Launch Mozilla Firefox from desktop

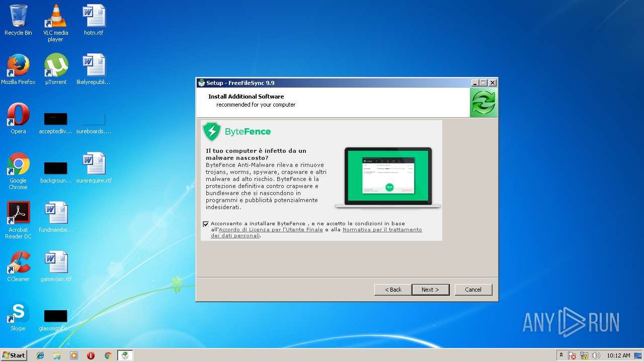pos(18,69)
